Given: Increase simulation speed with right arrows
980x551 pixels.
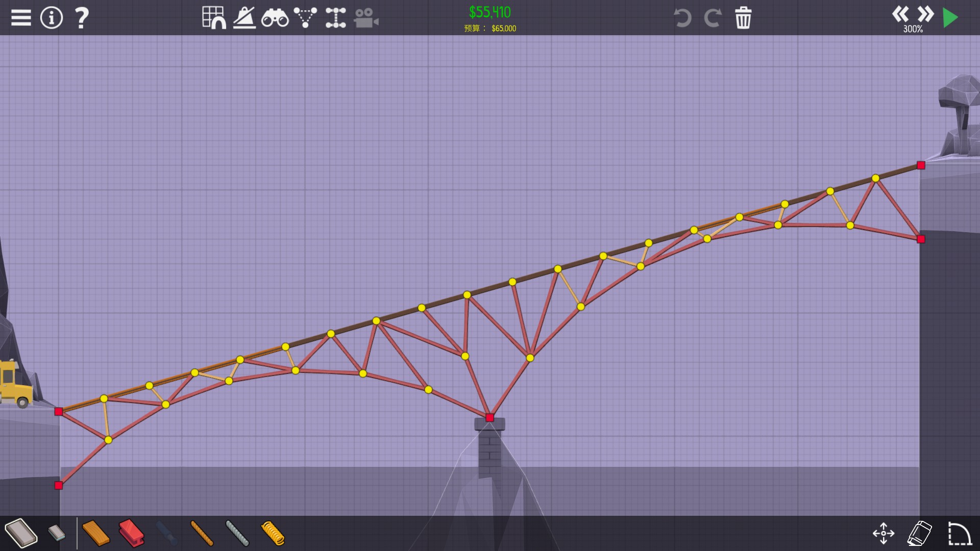Looking at the screenshot, I should pos(925,14).
